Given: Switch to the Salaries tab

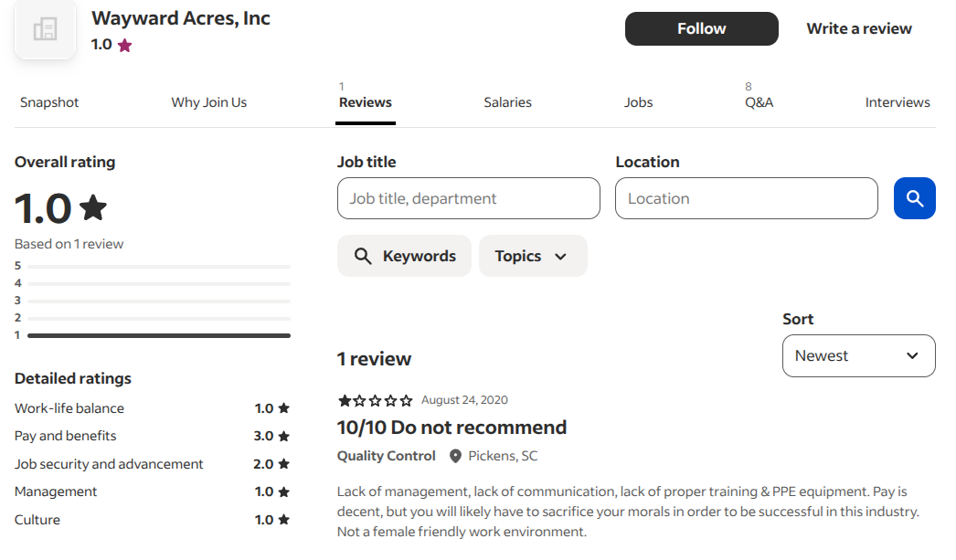Looking at the screenshot, I should [507, 102].
